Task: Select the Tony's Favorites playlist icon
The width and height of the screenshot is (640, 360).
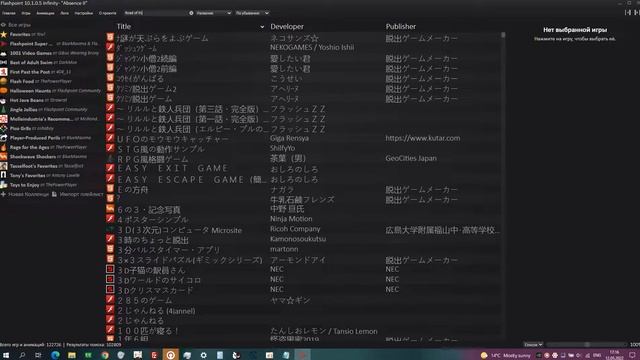Action: (4, 175)
